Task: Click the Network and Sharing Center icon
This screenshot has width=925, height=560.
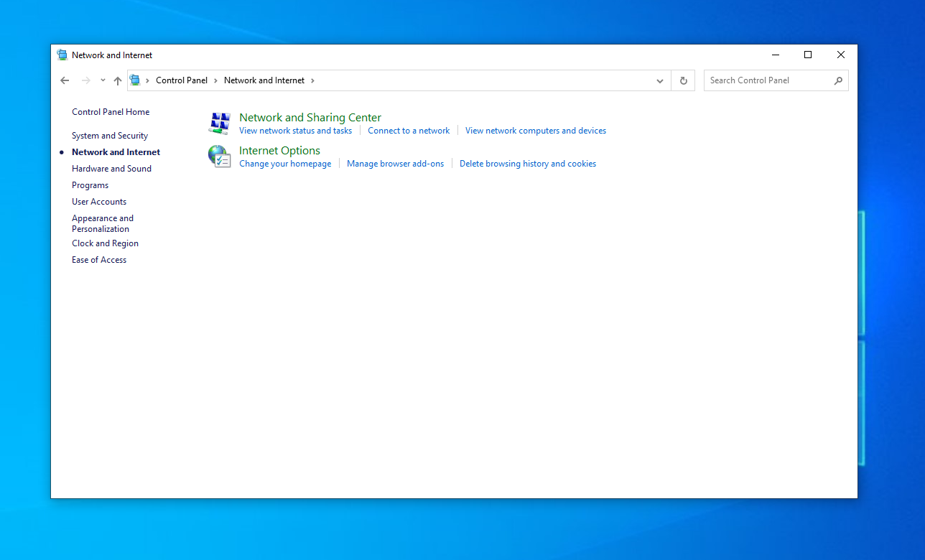Action: click(218, 123)
